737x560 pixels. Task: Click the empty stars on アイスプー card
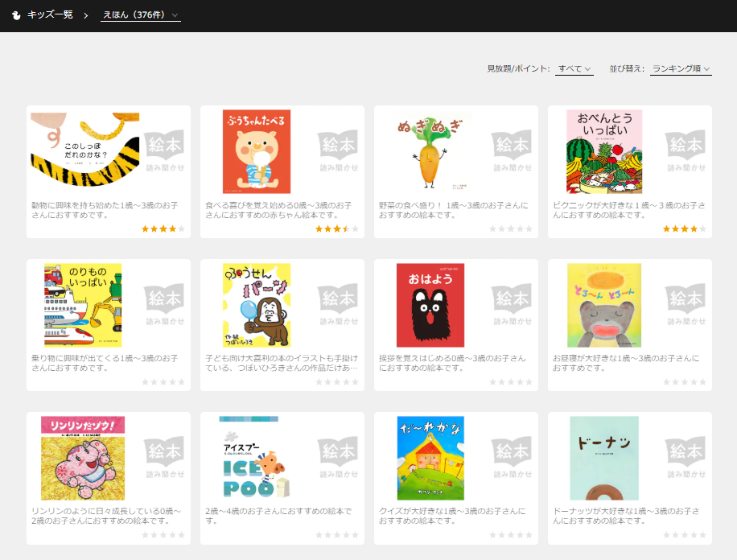click(x=337, y=535)
